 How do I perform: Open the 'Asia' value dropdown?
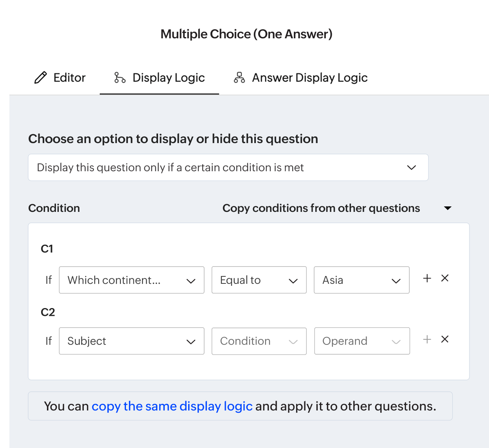(x=361, y=280)
